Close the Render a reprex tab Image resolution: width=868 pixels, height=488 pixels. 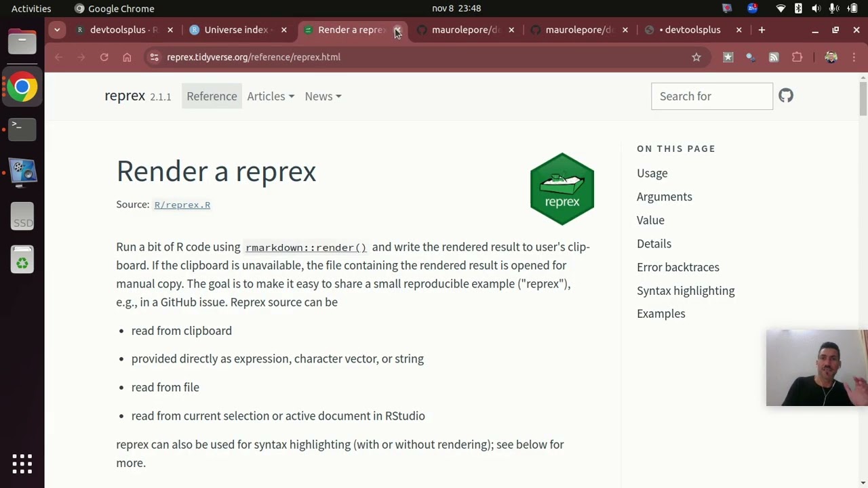tap(398, 30)
